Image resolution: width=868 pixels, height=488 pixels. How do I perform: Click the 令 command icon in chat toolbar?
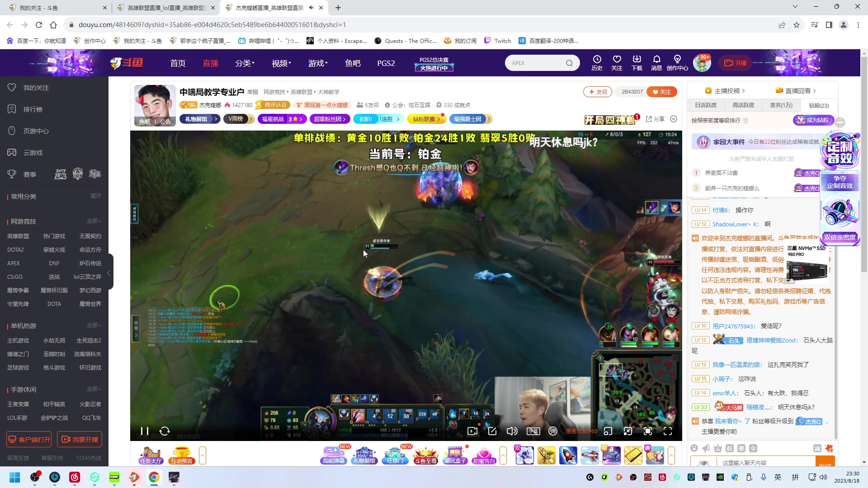coord(753,448)
